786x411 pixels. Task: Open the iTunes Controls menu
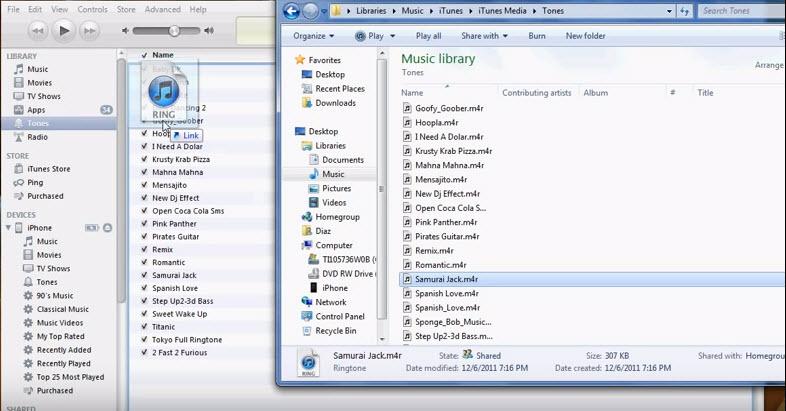(92, 9)
